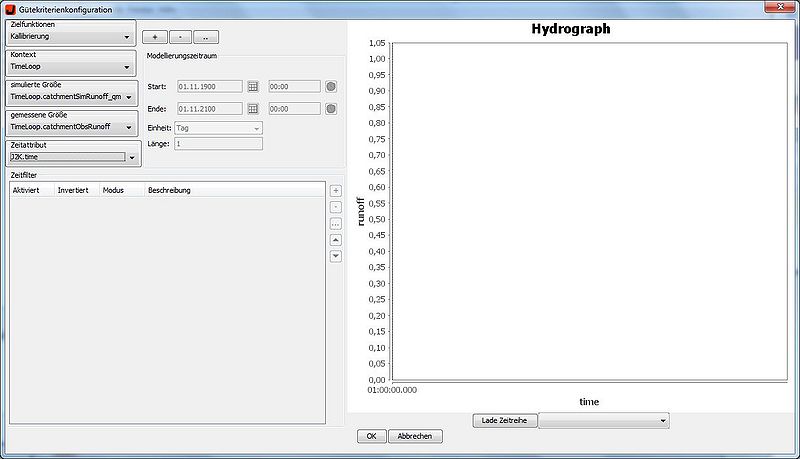
Task: Click the Lade Zeitreihe button
Action: click(x=505, y=421)
